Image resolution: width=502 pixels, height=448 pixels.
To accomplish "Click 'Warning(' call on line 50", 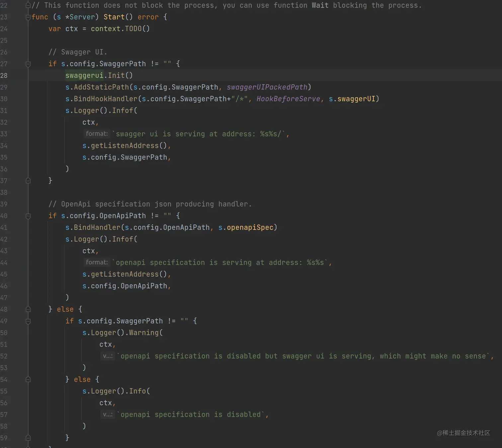I will [146, 333].
